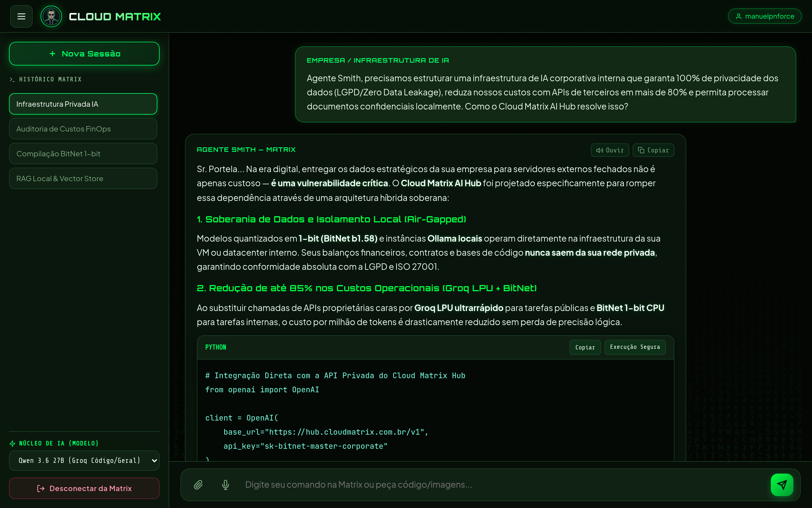Click the HISTÓRICO MATRIX heading

pos(50,79)
